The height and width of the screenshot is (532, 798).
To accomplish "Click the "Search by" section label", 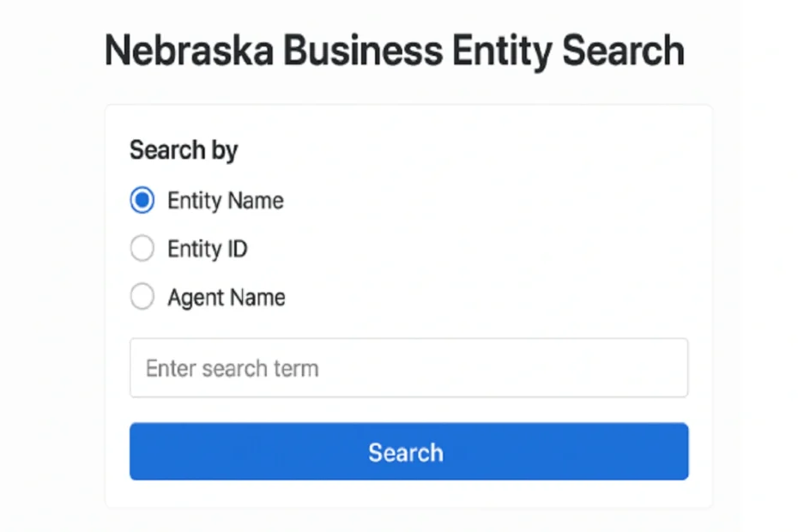I will [183, 150].
